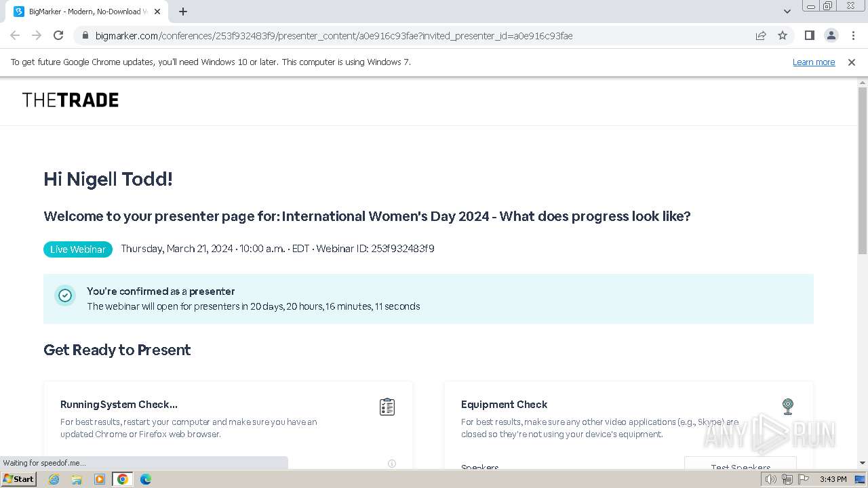Restore down the Chrome window

(827, 6)
